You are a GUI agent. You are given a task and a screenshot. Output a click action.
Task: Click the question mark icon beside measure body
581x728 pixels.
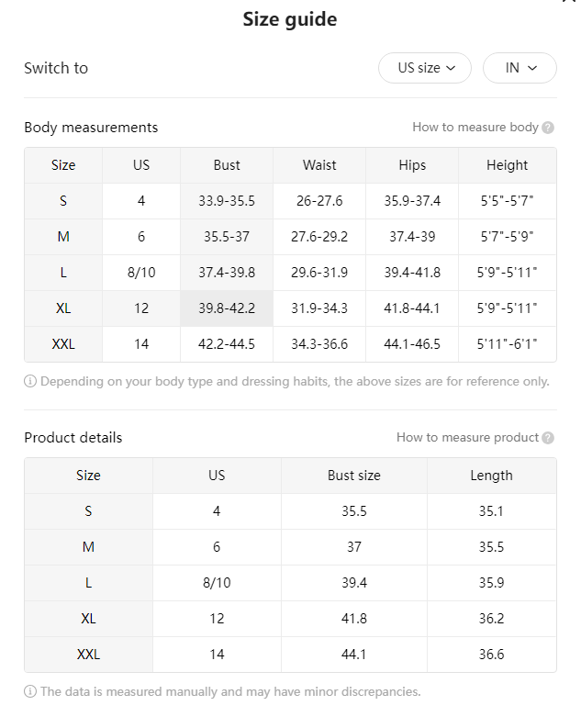[x=548, y=128]
